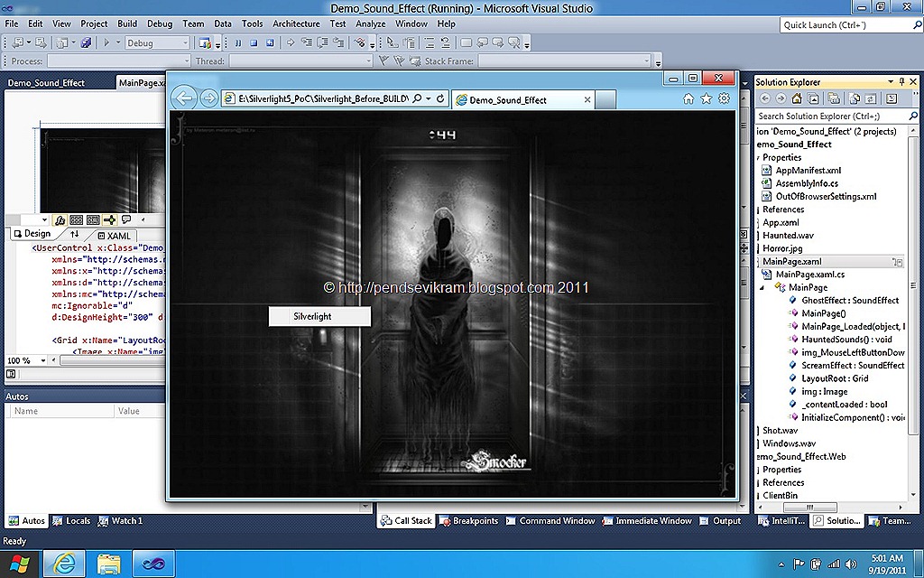Click the Show All Files icon in Solution Explorer

coord(855,98)
